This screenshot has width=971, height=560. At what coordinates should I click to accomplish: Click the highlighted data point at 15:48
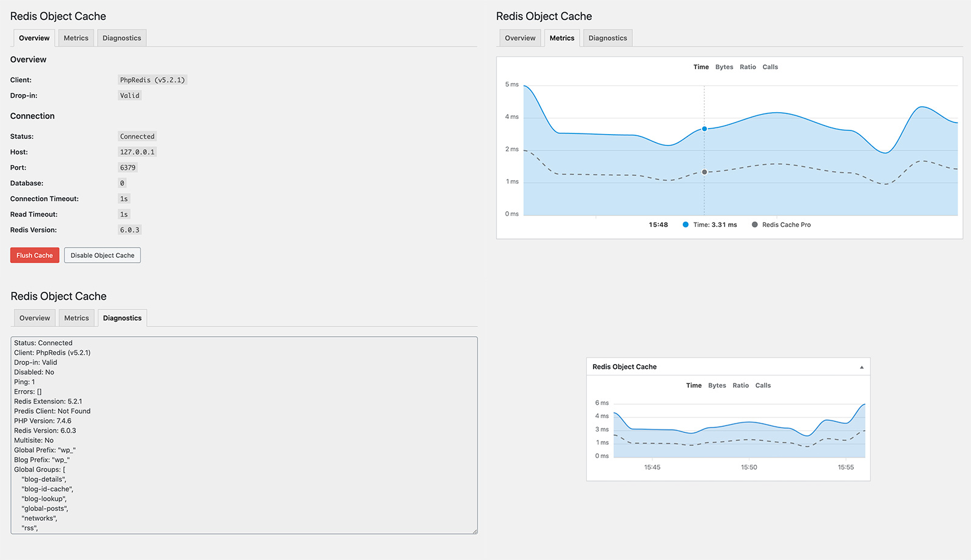[x=704, y=129]
